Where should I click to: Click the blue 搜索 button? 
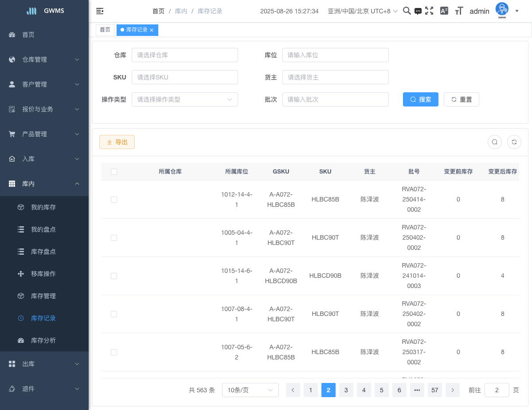(x=420, y=99)
